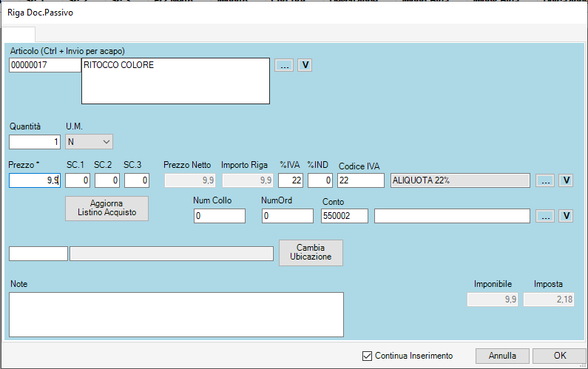Click the ellipsis button next to article description
Screen dimensions: 588x369
(x=284, y=65)
